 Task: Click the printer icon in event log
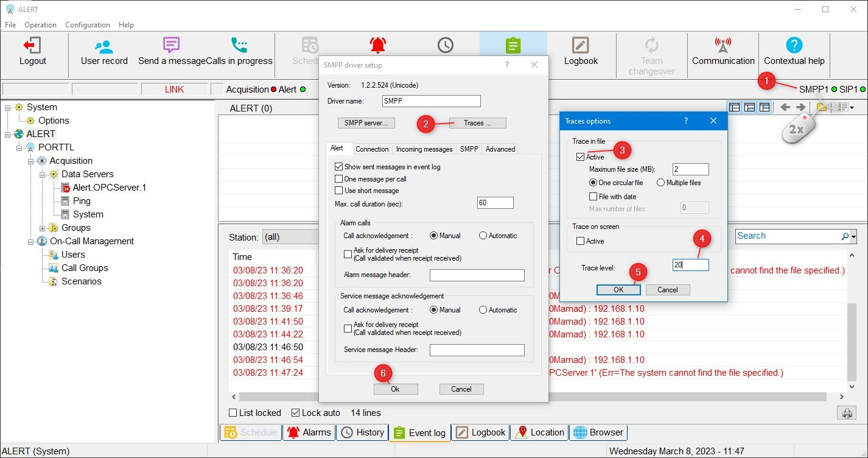pyautogui.click(x=846, y=414)
